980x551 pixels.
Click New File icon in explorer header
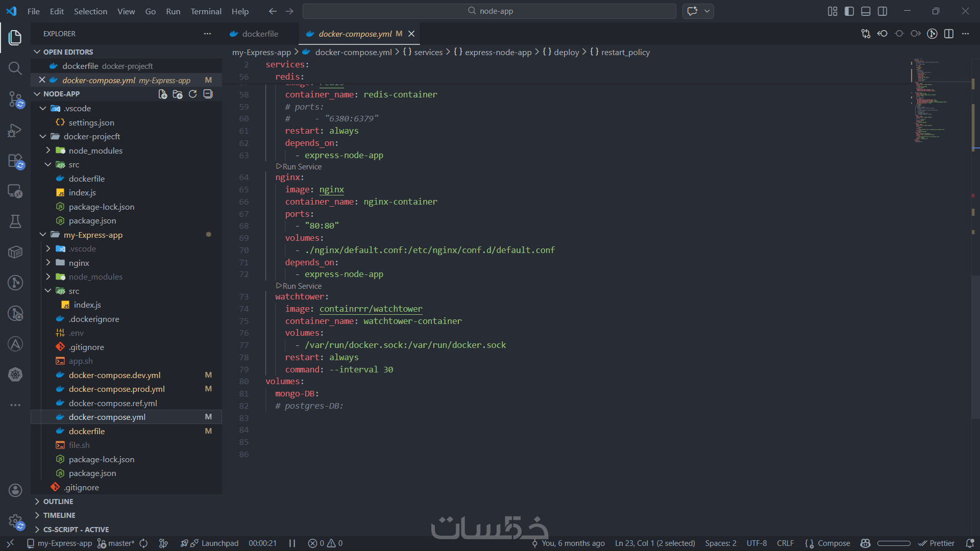(x=162, y=94)
